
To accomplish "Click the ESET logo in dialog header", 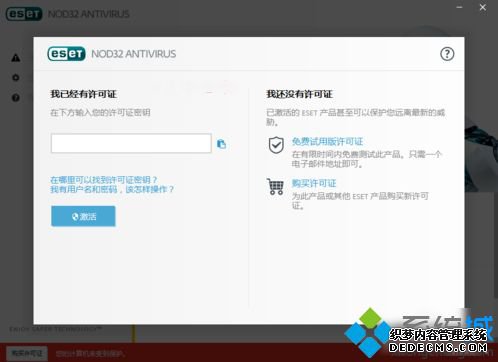I will [66, 54].
